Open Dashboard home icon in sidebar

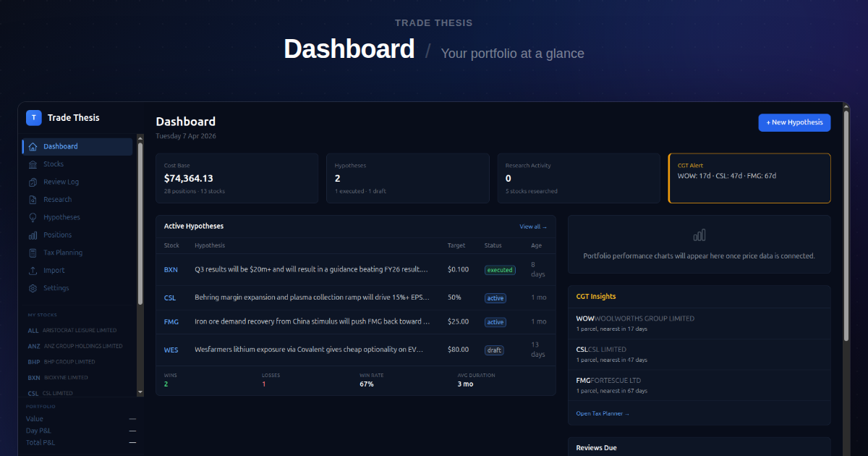pos(33,146)
